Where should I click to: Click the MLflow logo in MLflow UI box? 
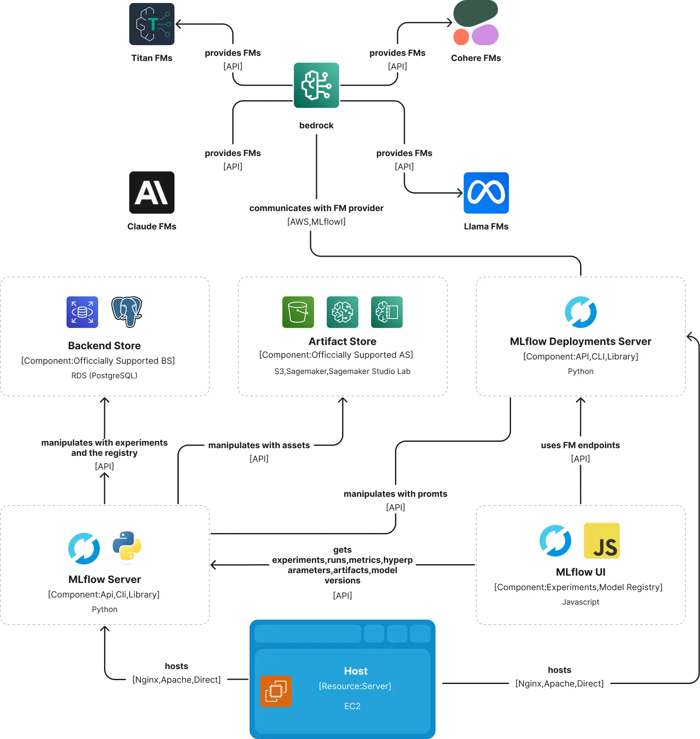[x=555, y=541]
